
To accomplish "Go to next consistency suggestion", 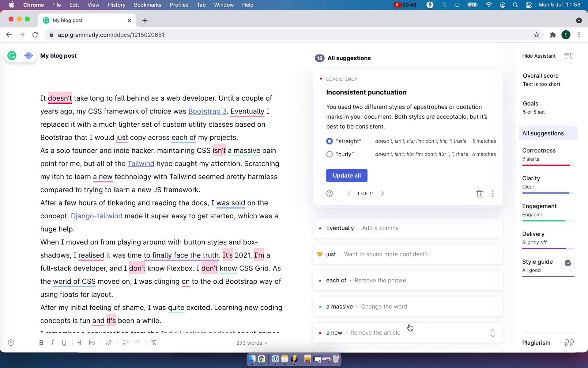I will click(383, 194).
